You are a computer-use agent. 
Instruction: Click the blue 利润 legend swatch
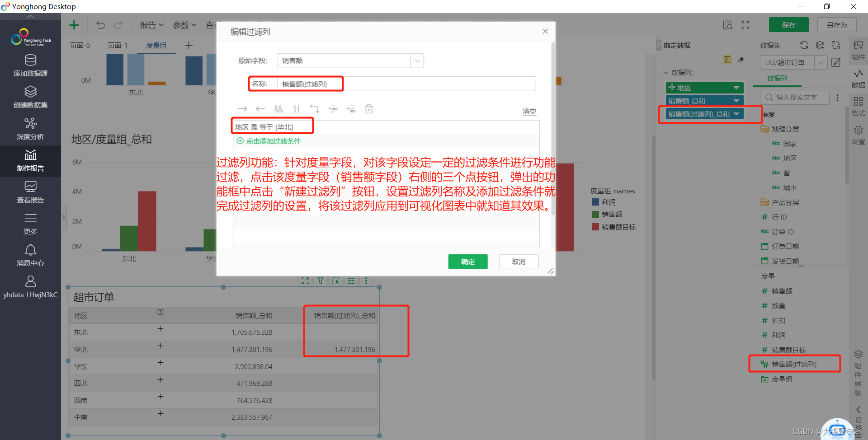[x=595, y=202]
